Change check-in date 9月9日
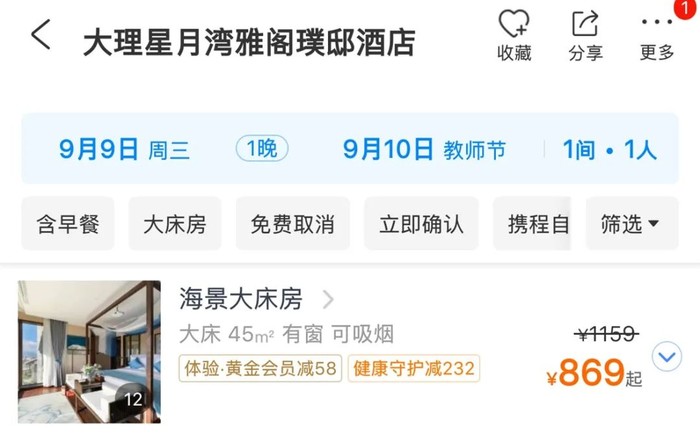The width and height of the screenshot is (700, 435). point(124,149)
